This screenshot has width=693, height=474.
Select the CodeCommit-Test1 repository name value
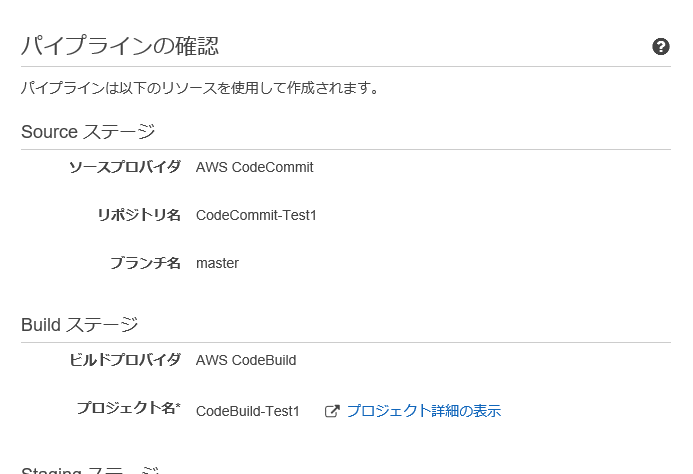point(256,215)
